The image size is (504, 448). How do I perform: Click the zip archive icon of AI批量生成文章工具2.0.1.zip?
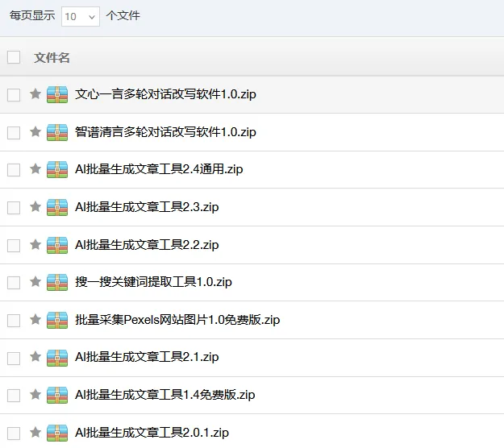pyautogui.click(x=57, y=433)
